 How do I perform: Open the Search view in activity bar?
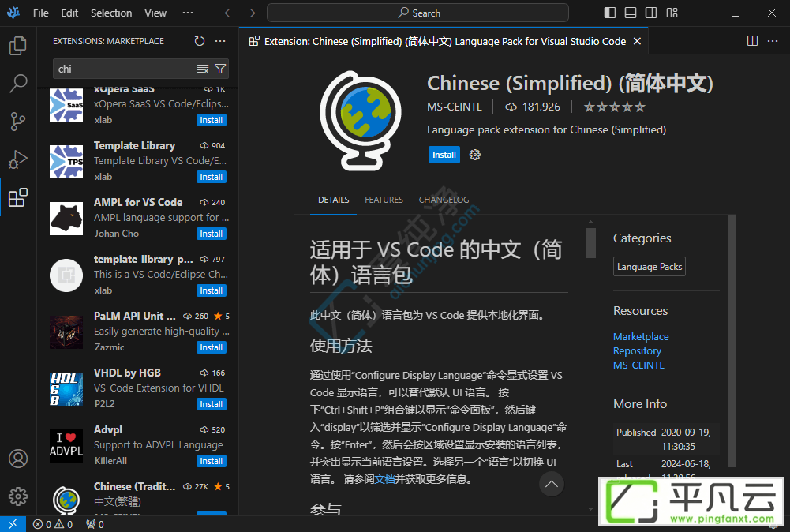[18, 84]
